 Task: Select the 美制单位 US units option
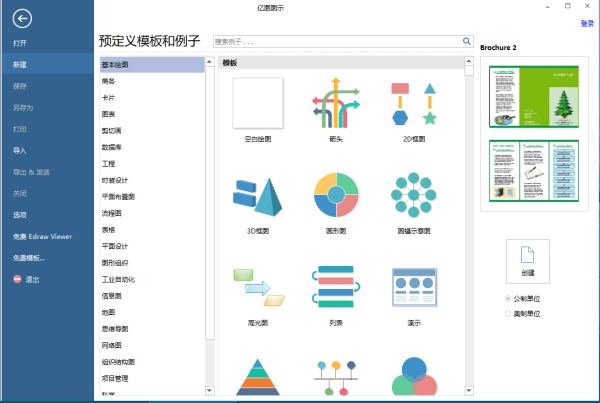click(509, 313)
